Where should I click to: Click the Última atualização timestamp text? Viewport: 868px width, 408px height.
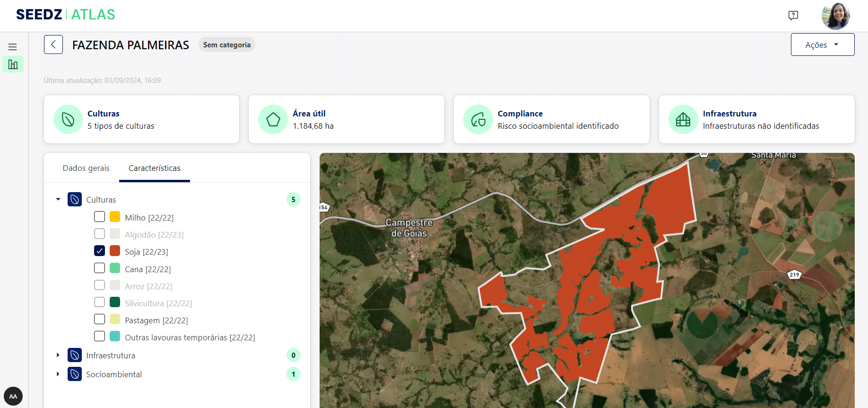[102, 80]
